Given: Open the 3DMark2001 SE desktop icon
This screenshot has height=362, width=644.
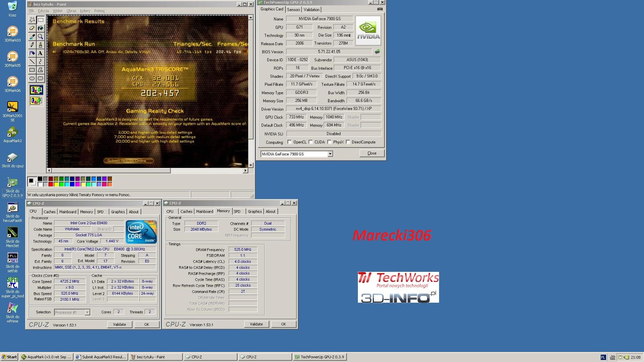Looking at the screenshot, I should (12, 111).
